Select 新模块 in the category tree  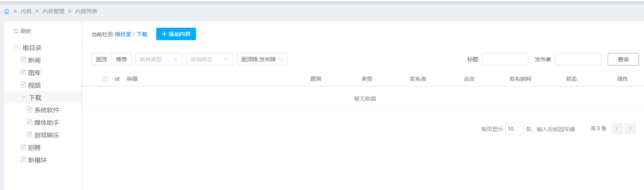[x=37, y=160]
